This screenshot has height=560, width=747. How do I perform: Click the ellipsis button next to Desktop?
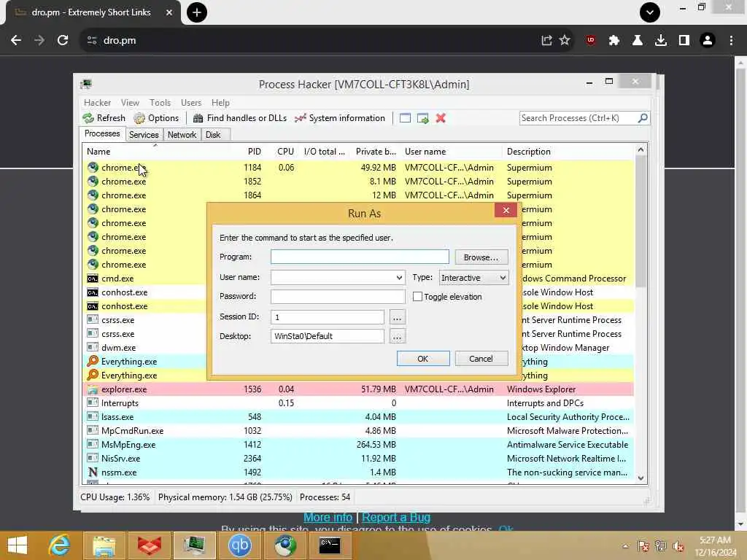tap(397, 337)
